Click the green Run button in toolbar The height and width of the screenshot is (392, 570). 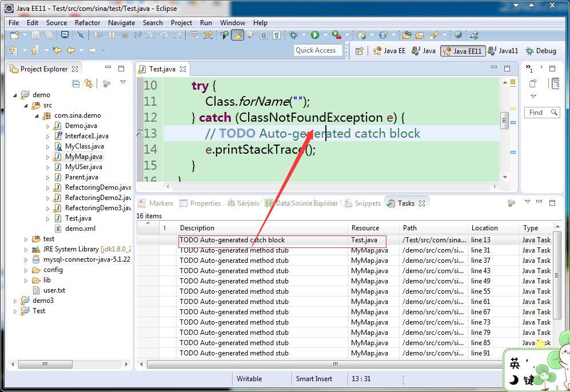(315, 35)
